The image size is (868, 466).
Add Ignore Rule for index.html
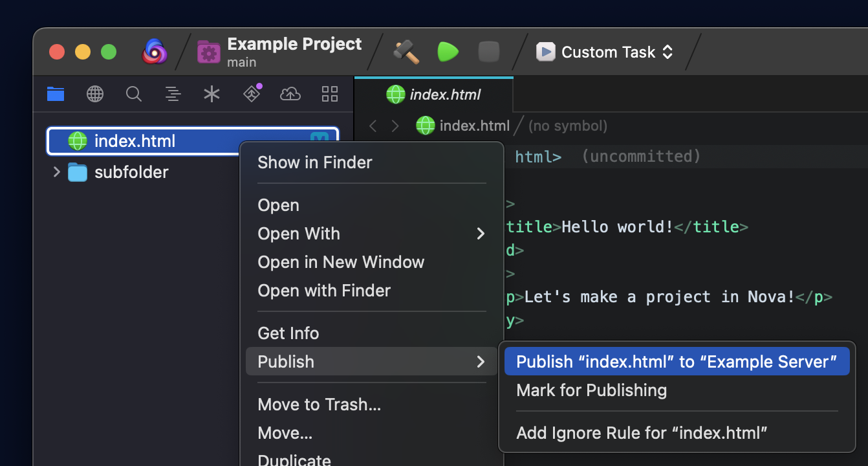(642, 433)
